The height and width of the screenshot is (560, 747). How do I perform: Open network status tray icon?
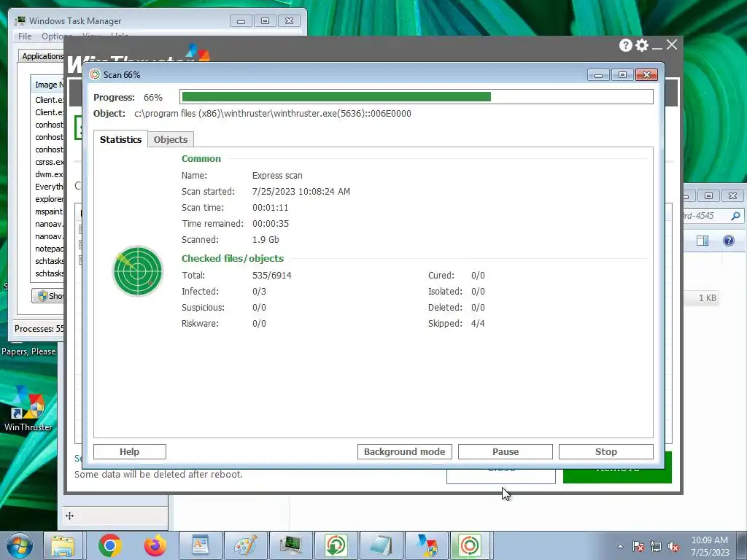[656, 546]
